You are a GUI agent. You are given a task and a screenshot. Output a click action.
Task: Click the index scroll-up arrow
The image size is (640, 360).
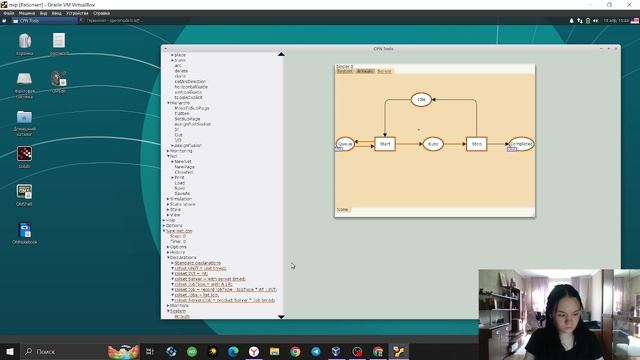click(281, 54)
